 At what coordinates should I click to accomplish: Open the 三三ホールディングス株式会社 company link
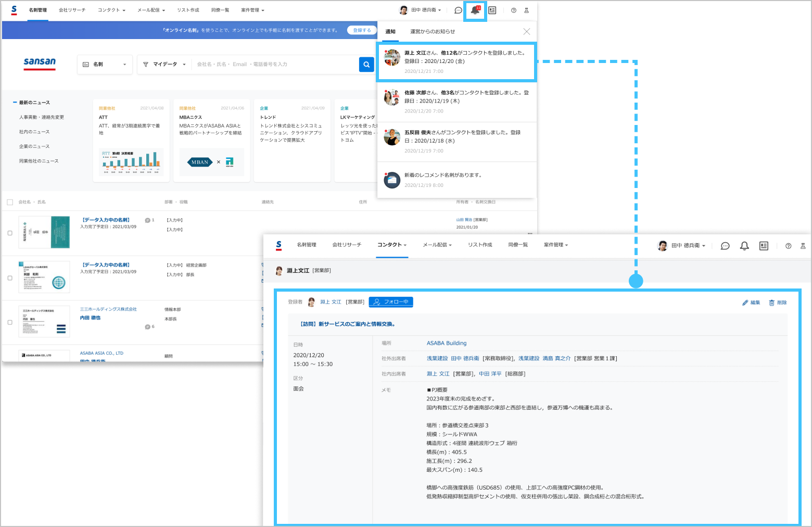coord(108,309)
